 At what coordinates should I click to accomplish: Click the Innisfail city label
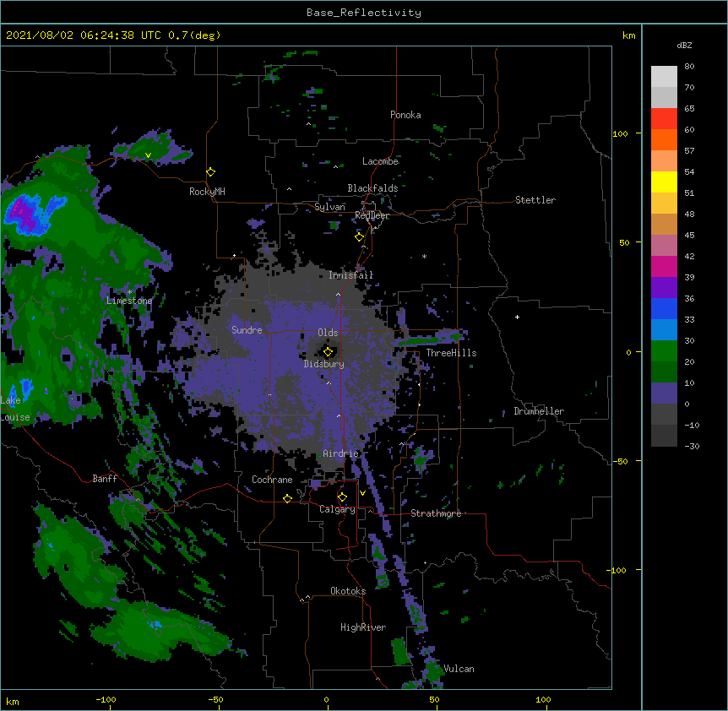pyautogui.click(x=350, y=275)
